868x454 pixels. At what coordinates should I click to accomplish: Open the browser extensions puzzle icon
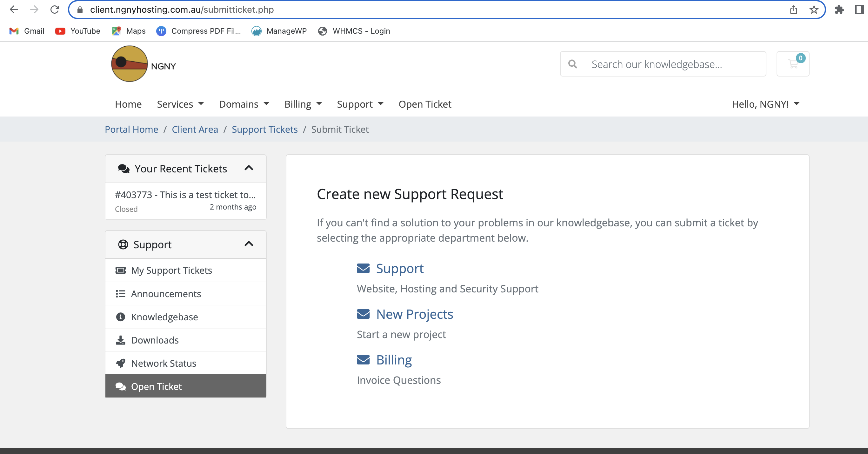(x=839, y=10)
